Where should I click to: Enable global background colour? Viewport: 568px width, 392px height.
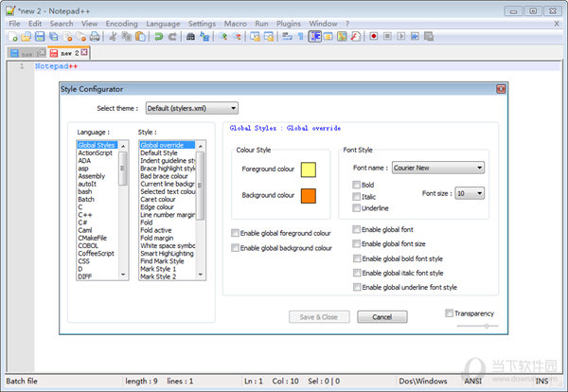click(235, 248)
